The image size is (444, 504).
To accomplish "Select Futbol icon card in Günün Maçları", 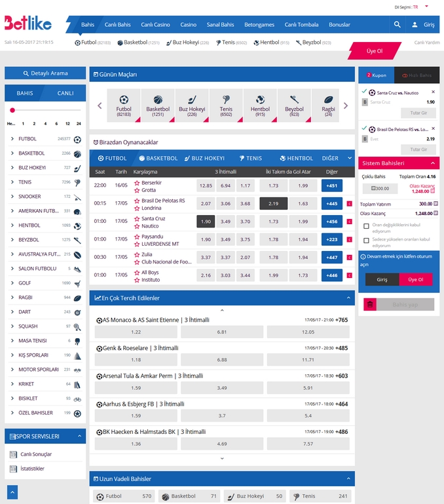I will (124, 106).
